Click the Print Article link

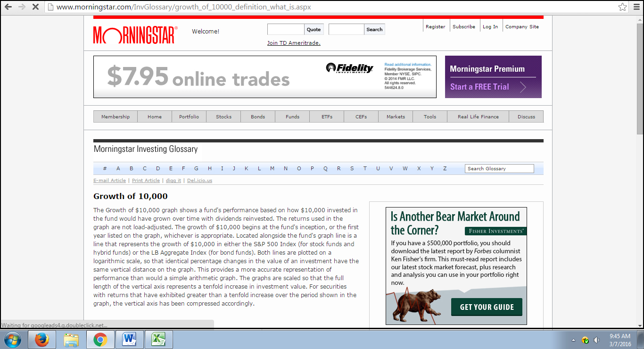[x=146, y=181]
